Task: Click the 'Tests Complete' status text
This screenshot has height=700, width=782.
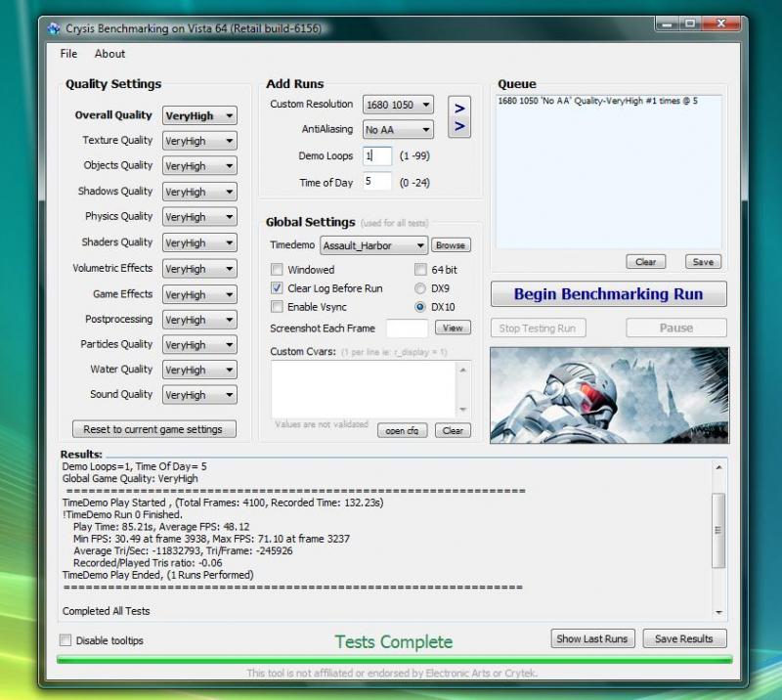Action: click(394, 641)
